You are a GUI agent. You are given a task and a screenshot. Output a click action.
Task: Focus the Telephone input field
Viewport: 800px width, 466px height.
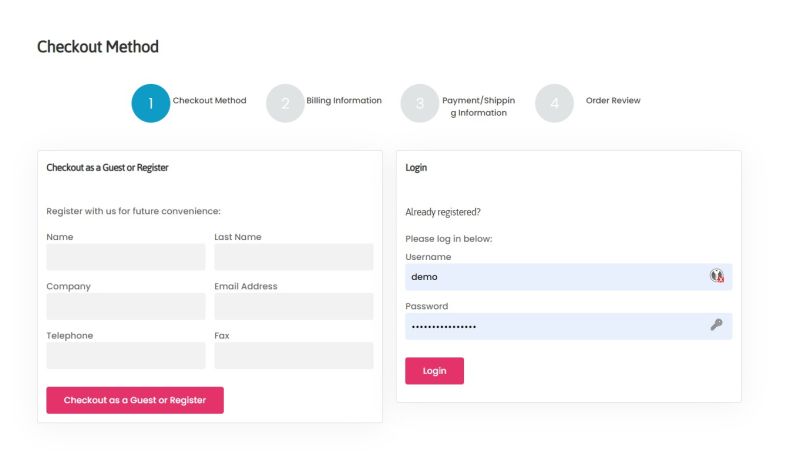pos(126,355)
